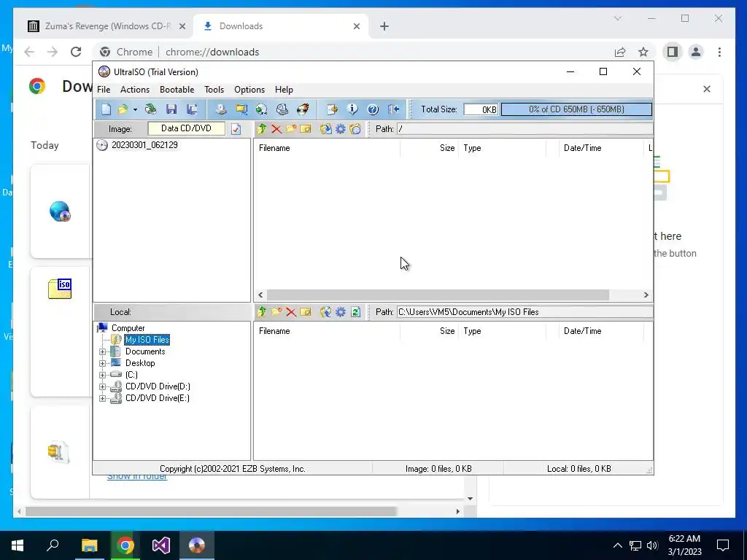747x560 pixels.
Task: Click the blue Info icon in the toolbar
Action: click(352, 109)
